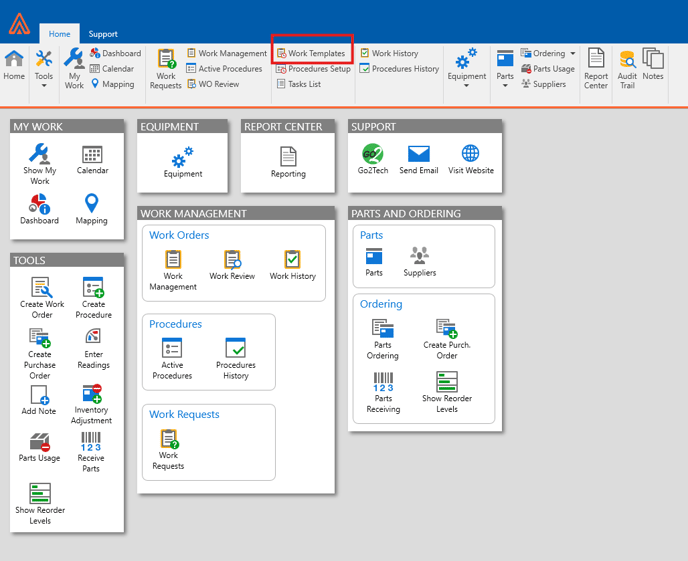This screenshot has height=561, width=688.
Task: Open Parts Usage in Tools panel
Action: point(39,447)
